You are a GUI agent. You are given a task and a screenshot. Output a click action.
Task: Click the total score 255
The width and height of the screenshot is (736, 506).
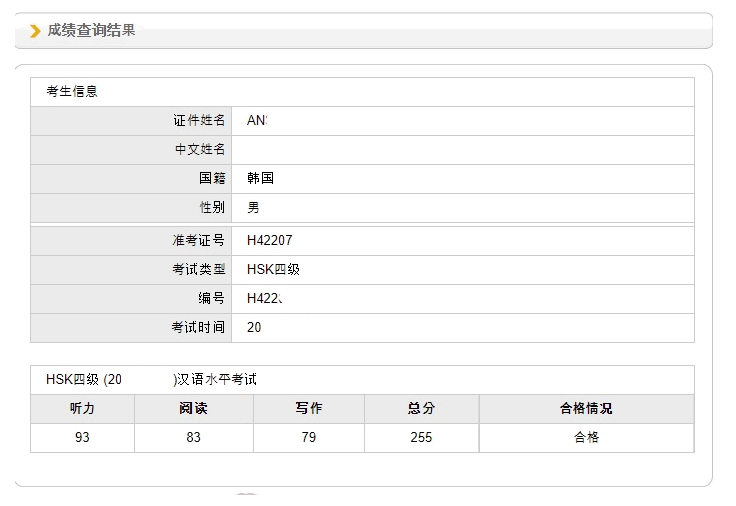coord(421,437)
